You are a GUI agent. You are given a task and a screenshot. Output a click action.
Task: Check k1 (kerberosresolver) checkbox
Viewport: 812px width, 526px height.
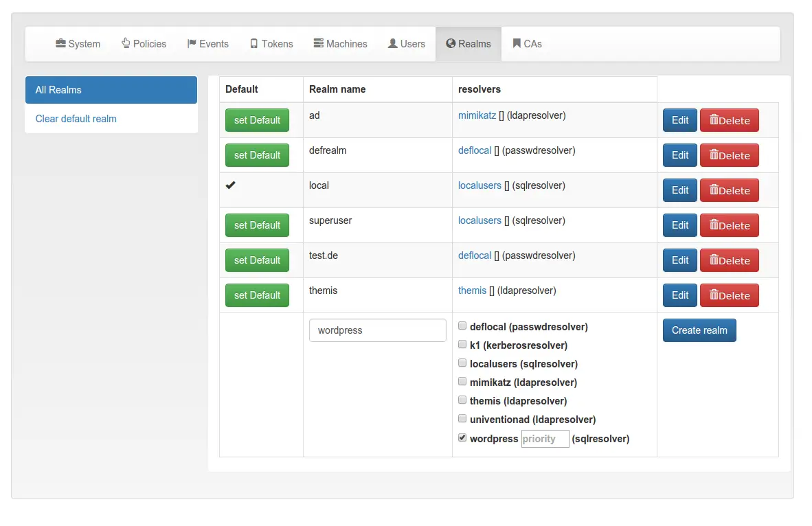[462, 344]
